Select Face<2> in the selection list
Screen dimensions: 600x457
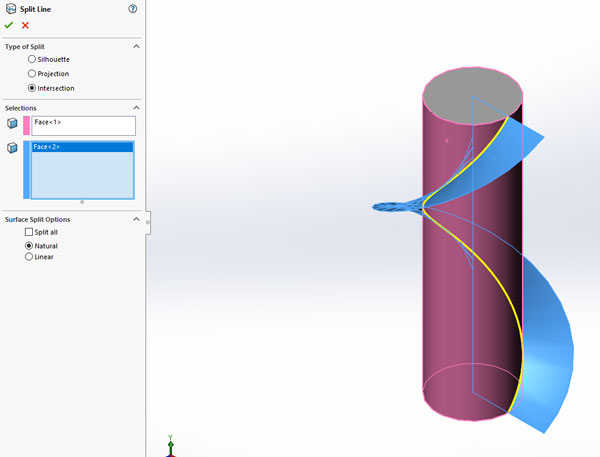point(84,147)
